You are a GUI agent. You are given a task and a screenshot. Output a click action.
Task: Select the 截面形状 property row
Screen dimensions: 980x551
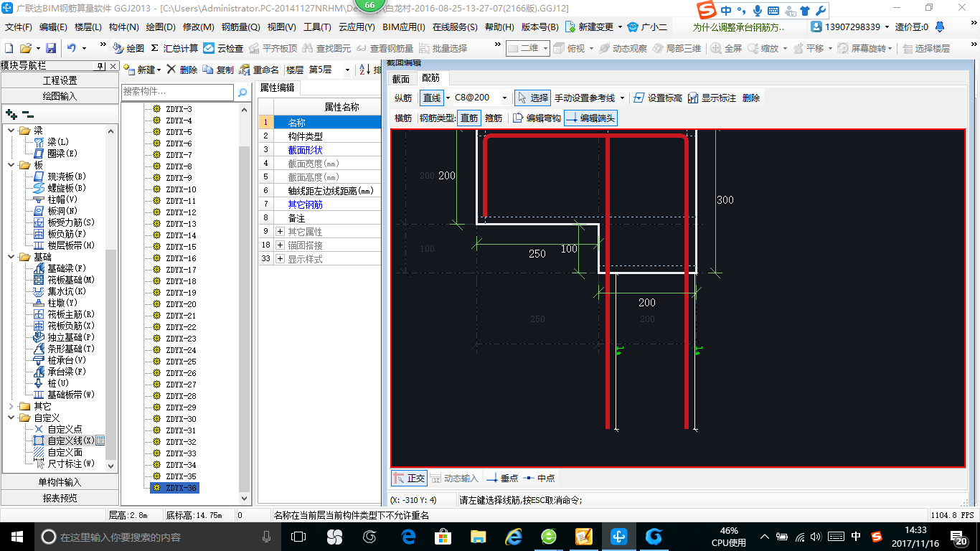[320, 150]
